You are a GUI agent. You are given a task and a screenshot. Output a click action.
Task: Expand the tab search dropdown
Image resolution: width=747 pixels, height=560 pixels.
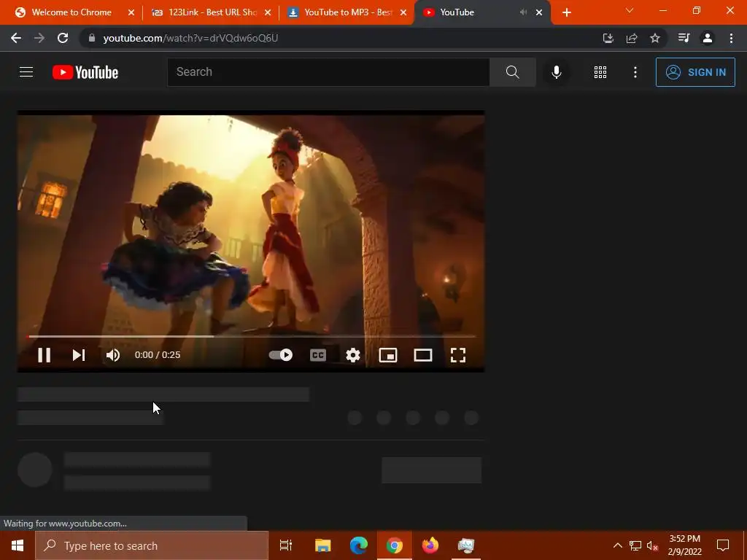(x=630, y=10)
